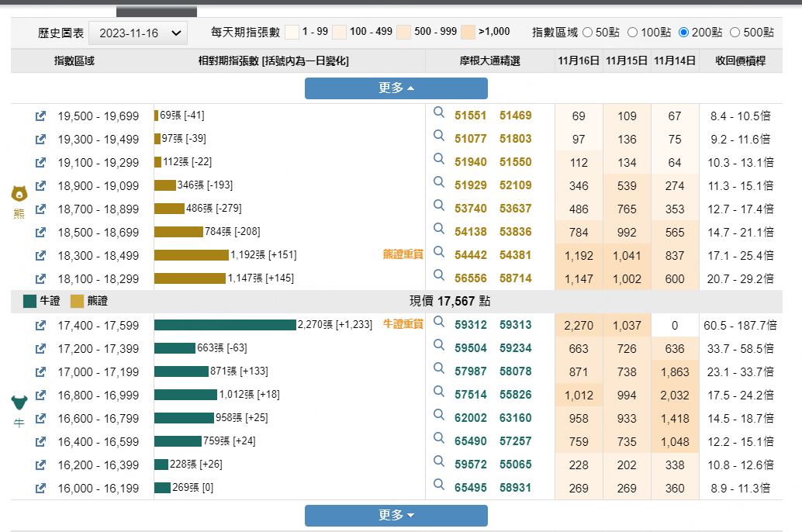Click the bull 牛 icon
The height and width of the screenshot is (532, 802).
click(x=19, y=402)
